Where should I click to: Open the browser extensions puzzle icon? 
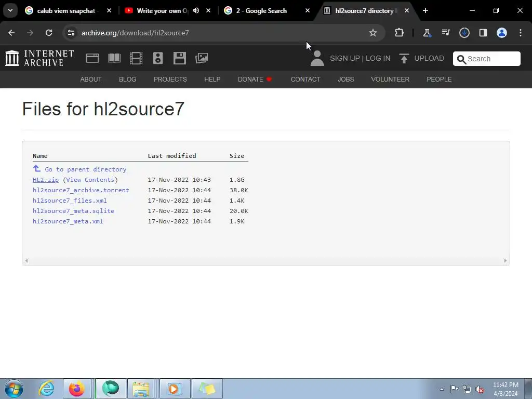400,33
